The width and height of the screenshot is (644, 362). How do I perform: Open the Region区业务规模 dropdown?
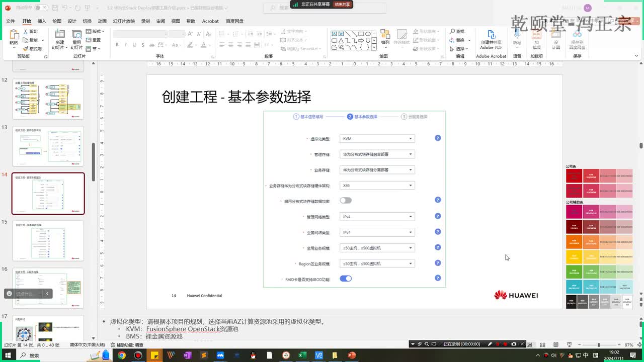point(377,263)
